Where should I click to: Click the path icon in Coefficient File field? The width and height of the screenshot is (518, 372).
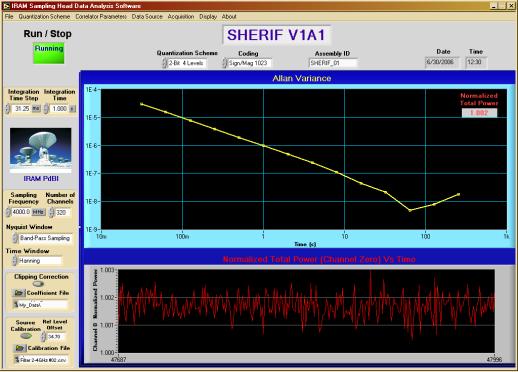16,304
